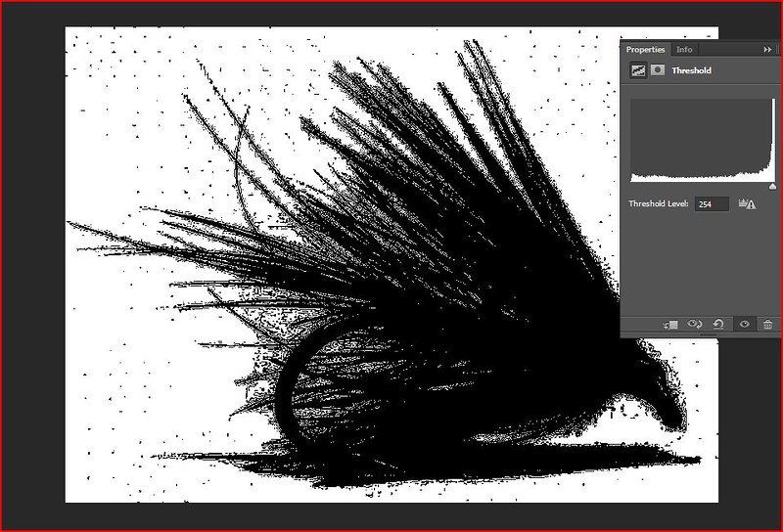Delete the Threshold adjustment layer

(x=767, y=324)
